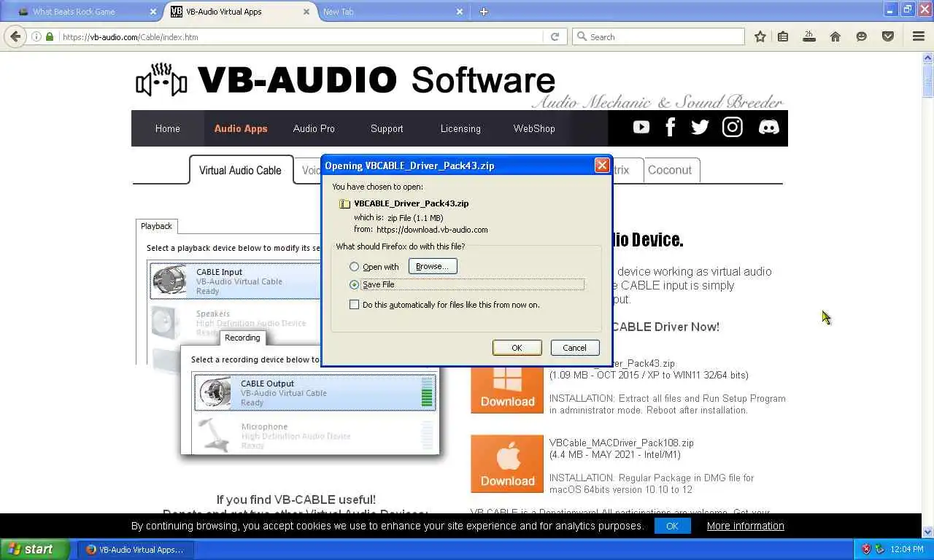Click the CABLE Input playback device image
The height and width of the screenshot is (560, 934).
(170, 281)
